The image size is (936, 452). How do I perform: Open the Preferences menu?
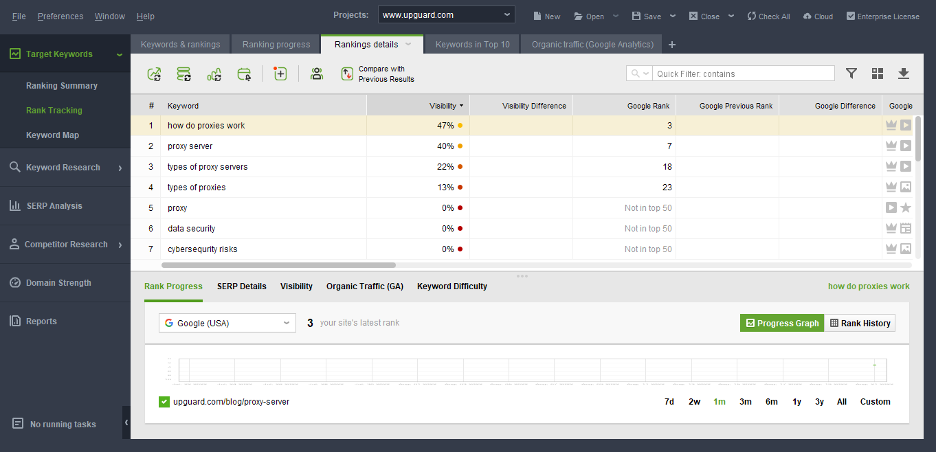point(60,16)
